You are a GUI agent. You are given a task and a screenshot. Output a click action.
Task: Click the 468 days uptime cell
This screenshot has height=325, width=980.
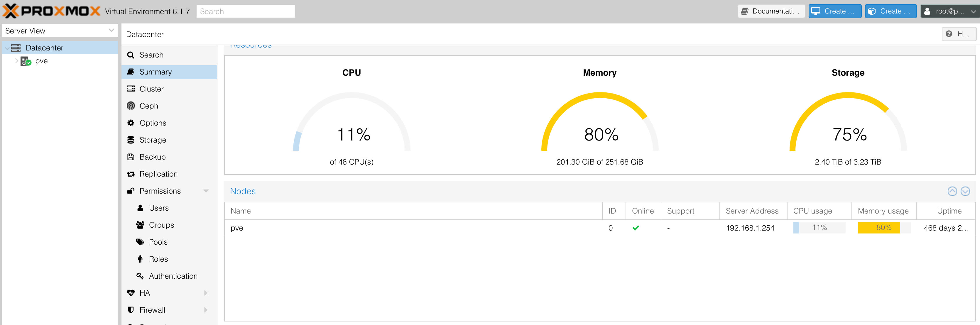pos(946,228)
